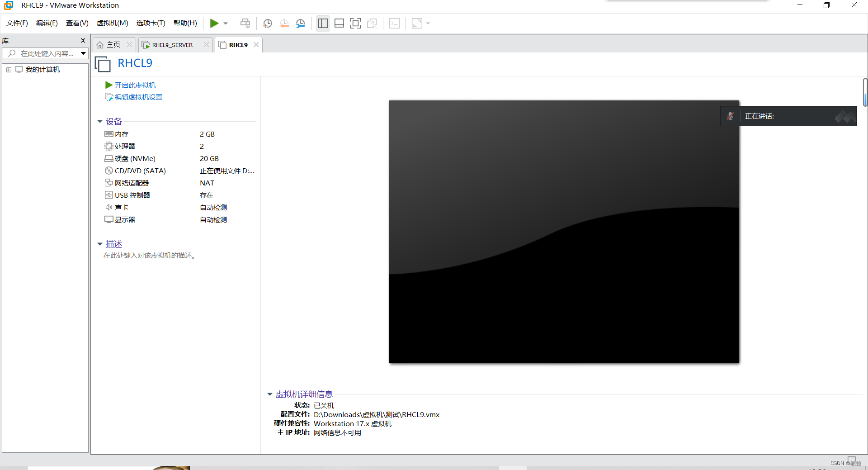Close the RHCL9 tab
The width and height of the screenshot is (868, 470).
click(x=256, y=44)
